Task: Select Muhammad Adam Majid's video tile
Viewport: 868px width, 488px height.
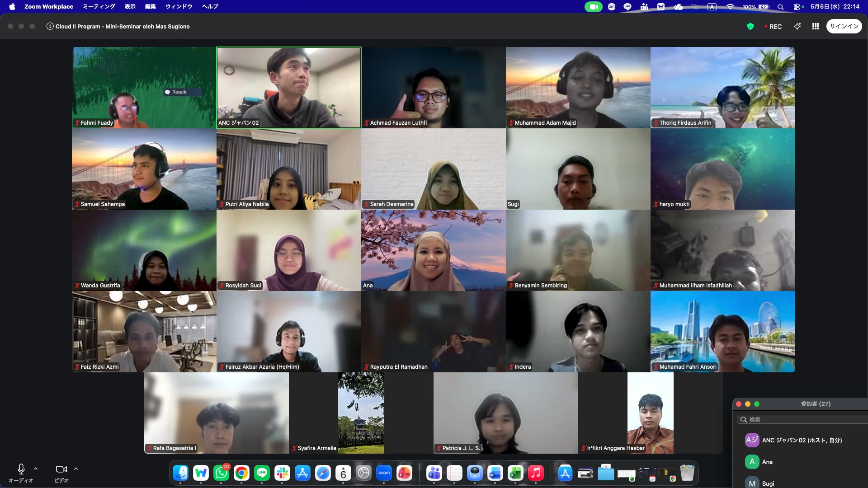Action: pos(578,88)
